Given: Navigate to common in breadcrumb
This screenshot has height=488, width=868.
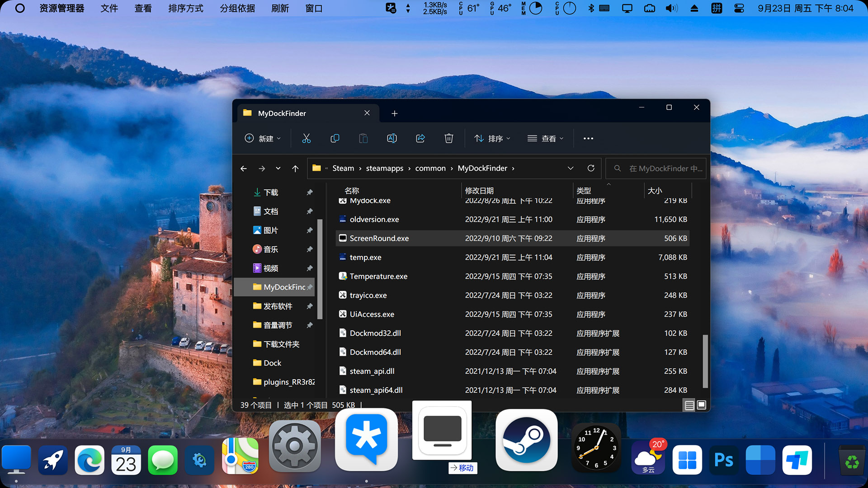Looking at the screenshot, I should [430, 169].
